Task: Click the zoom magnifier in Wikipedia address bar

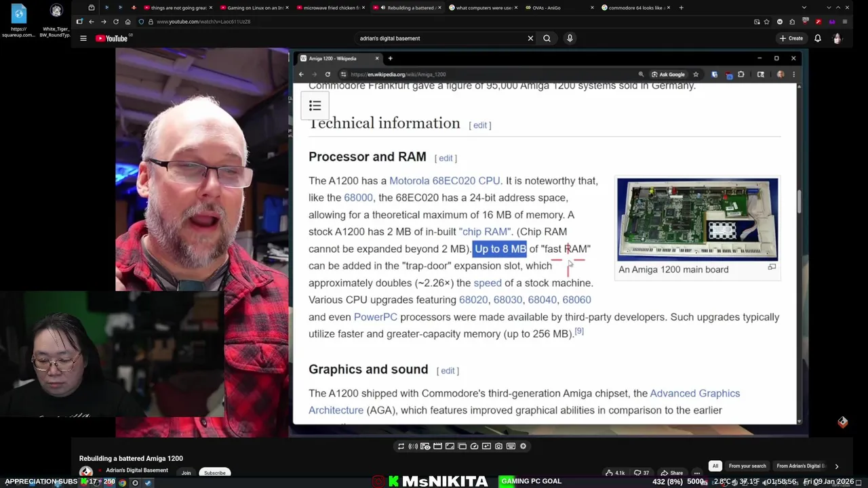Action: click(641, 75)
